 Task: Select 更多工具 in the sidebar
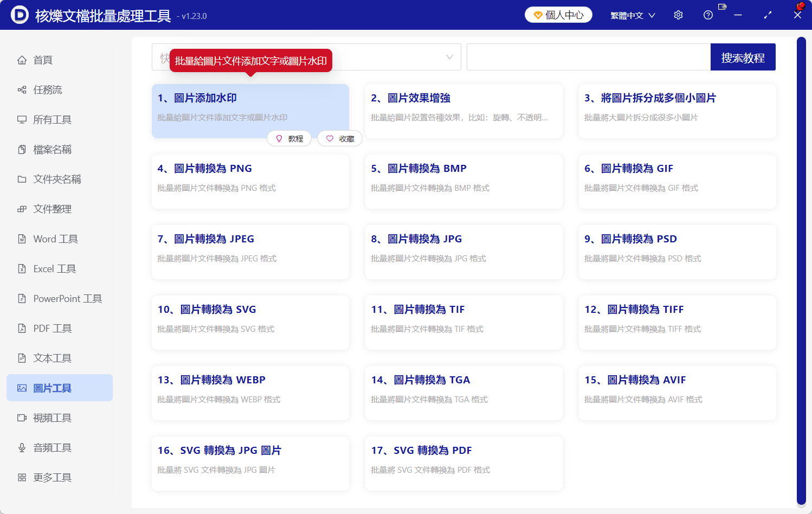pos(60,478)
